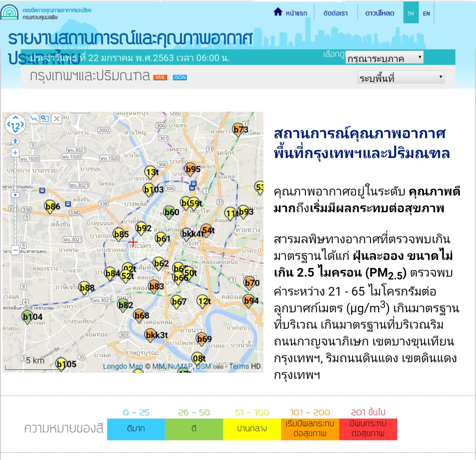Click the home icon in navigation

[x=278, y=12]
